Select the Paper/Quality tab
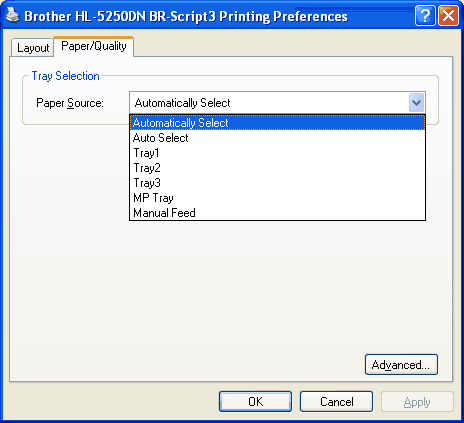This screenshot has width=464, height=423. click(94, 46)
